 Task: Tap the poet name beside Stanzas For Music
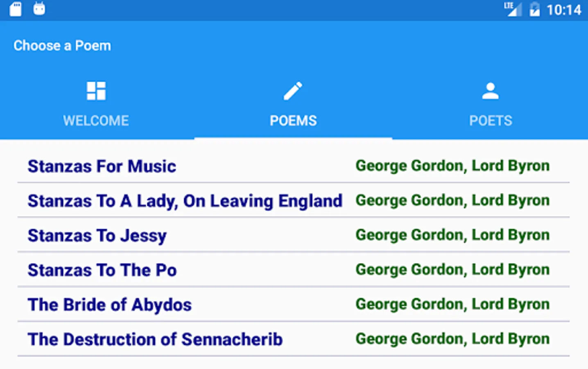(x=452, y=166)
